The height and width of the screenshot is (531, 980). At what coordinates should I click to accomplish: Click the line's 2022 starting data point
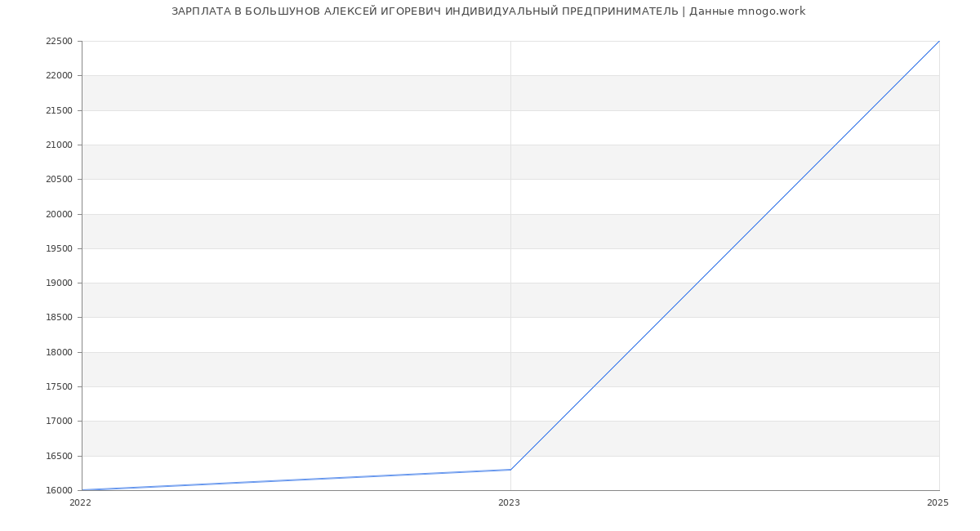tap(82, 490)
